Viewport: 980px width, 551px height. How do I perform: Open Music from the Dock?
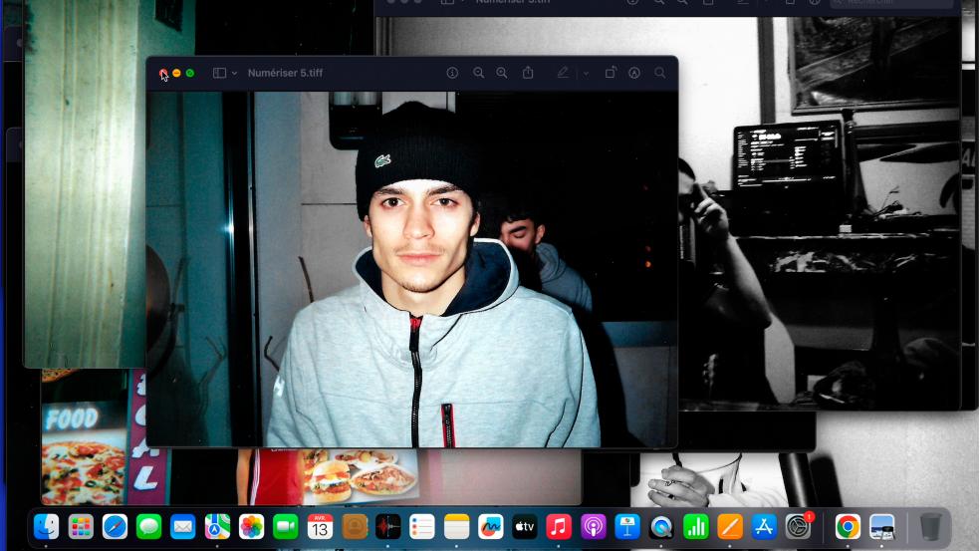(560, 527)
